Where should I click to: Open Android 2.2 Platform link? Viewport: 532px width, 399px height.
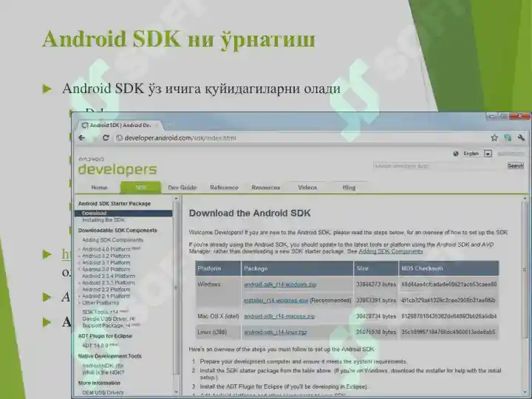coord(106,290)
